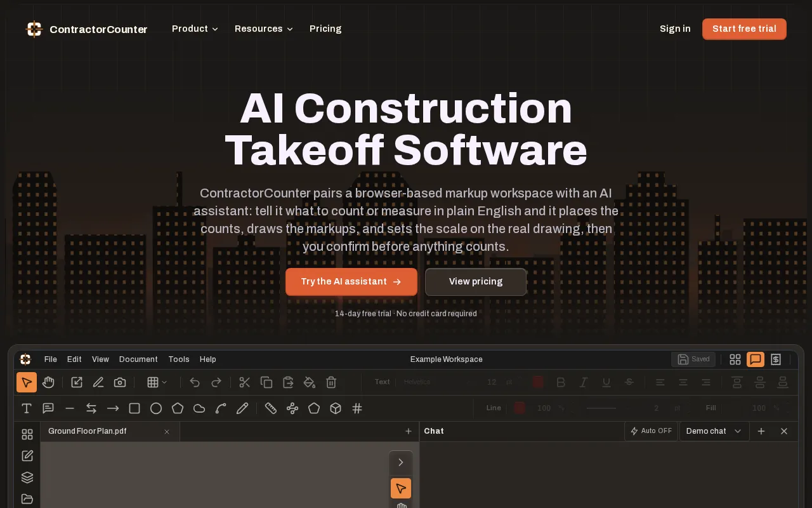The height and width of the screenshot is (508, 812).
Task: Select the single arrow tool
Action: (x=113, y=408)
